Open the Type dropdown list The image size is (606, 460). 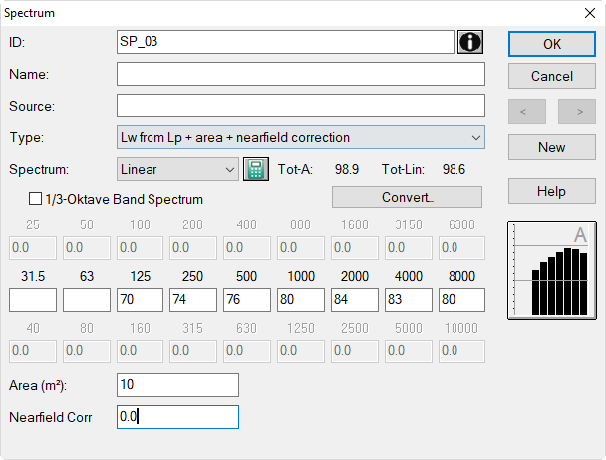tap(301, 137)
